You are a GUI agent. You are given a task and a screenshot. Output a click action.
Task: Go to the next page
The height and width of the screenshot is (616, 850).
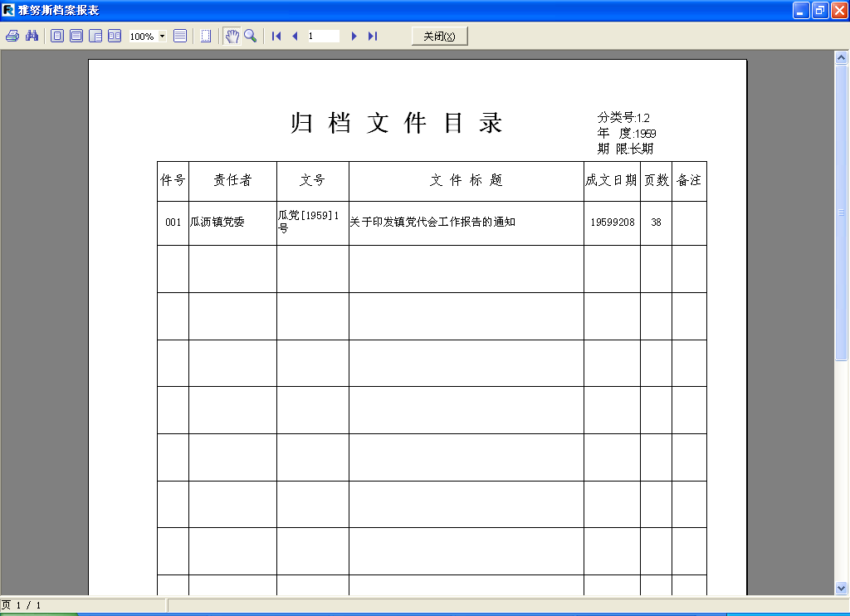coord(354,37)
